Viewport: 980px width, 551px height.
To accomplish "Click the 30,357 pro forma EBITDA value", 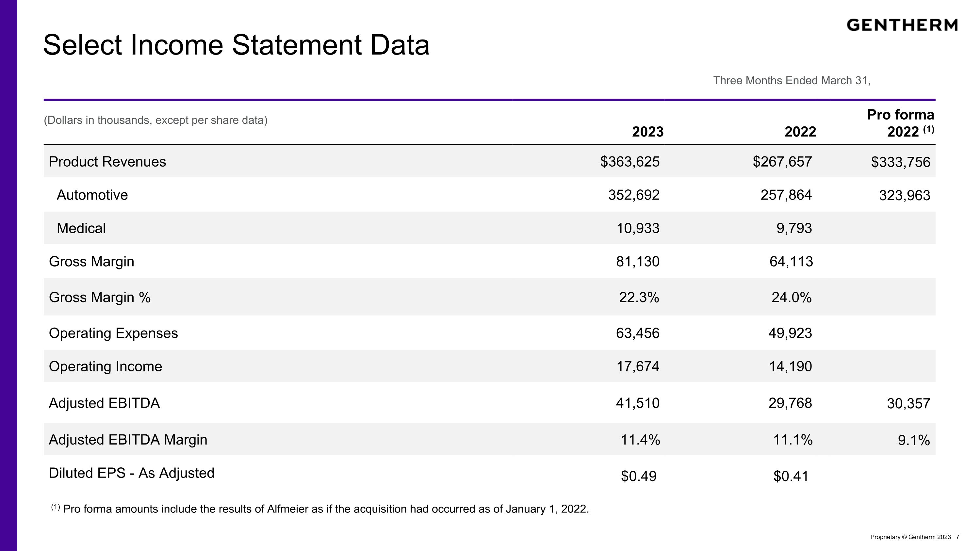I will (x=908, y=403).
